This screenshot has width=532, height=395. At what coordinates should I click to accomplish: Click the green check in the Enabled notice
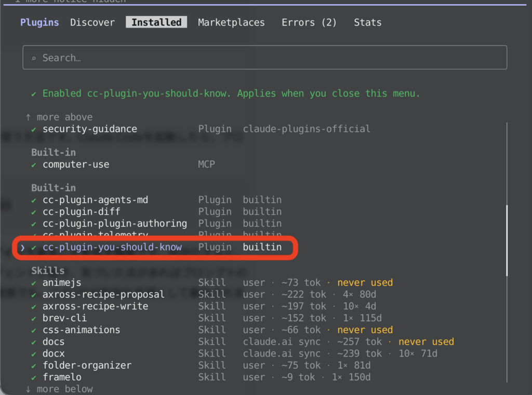(34, 94)
